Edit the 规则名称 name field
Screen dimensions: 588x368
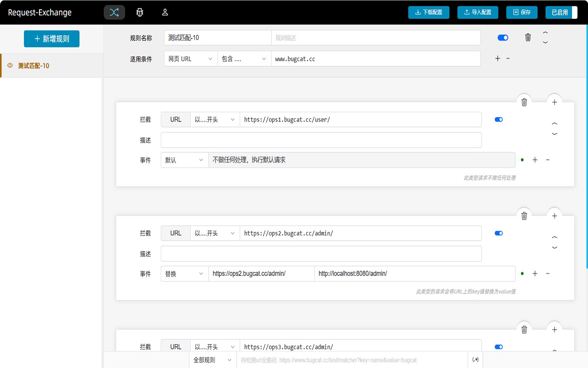(218, 38)
